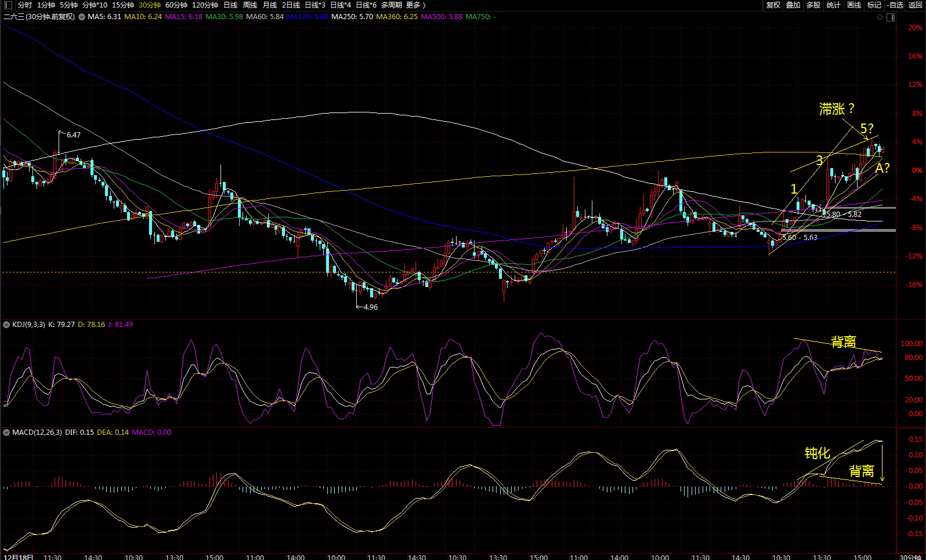Click the MA15: 6.18 label
The image size is (926, 560).
point(184,17)
